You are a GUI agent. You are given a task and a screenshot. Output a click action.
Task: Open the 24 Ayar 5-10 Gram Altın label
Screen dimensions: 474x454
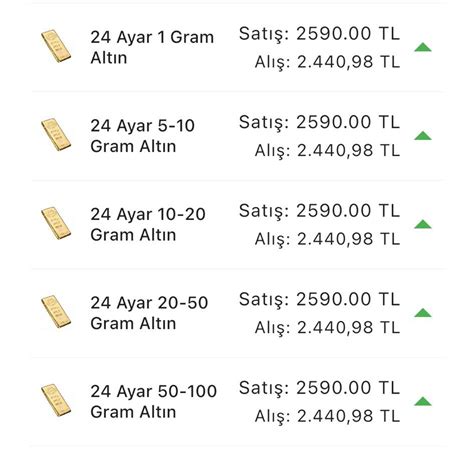[x=143, y=136]
